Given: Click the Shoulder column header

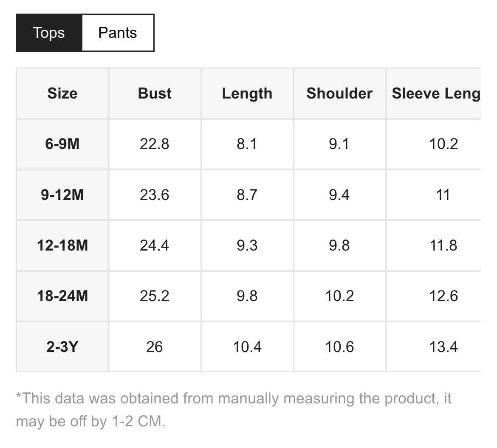Looking at the screenshot, I should 339,93.
